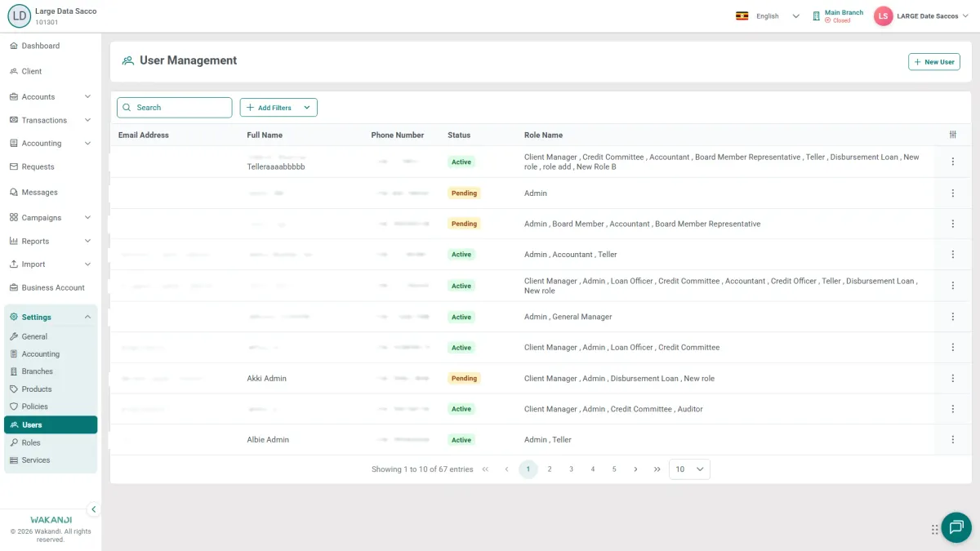Expand the Reports menu chevron
This screenshot has height=551, width=980.
point(87,241)
